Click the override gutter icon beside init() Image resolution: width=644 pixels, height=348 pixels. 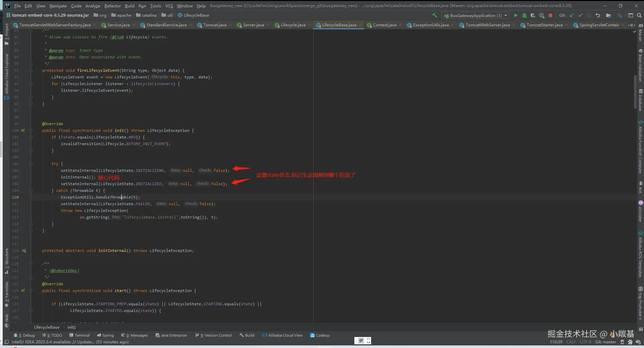coord(23,130)
